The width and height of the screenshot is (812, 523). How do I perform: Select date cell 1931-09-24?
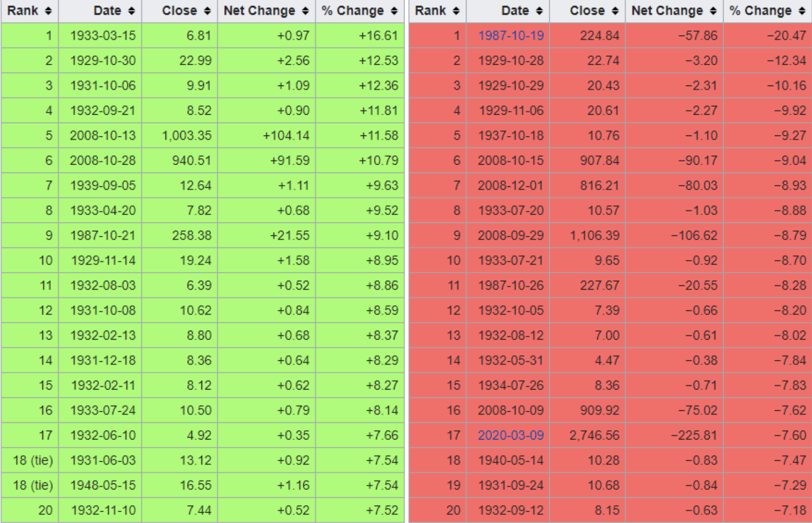click(x=508, y=485)
